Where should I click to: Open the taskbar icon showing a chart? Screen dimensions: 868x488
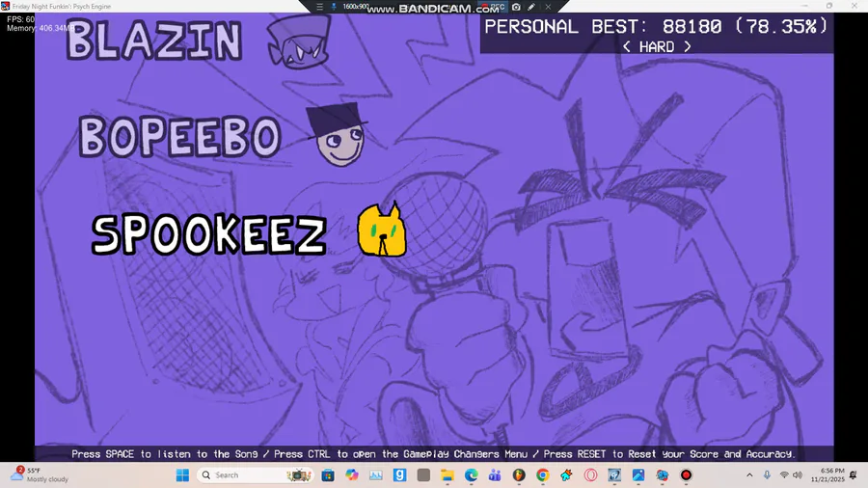[x=376, y=474]
